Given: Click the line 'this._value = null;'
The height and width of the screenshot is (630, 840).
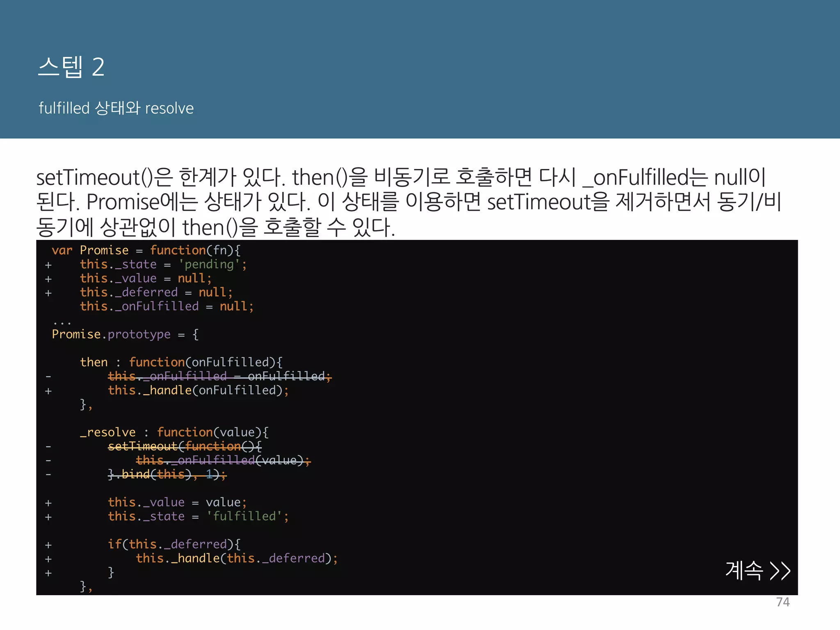Looking at the screenshot, I should pos(146,278).
